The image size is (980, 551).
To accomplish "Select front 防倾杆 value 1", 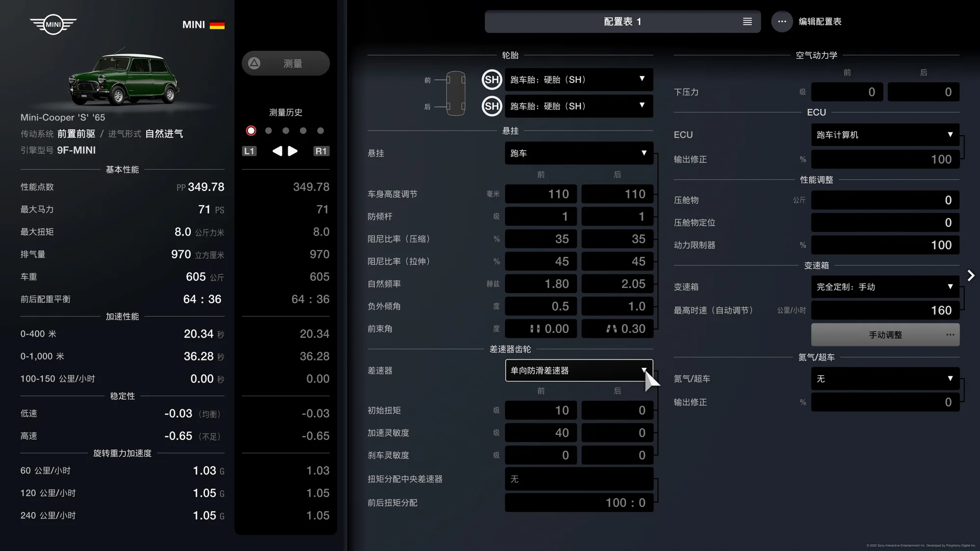I will (541, 216).
